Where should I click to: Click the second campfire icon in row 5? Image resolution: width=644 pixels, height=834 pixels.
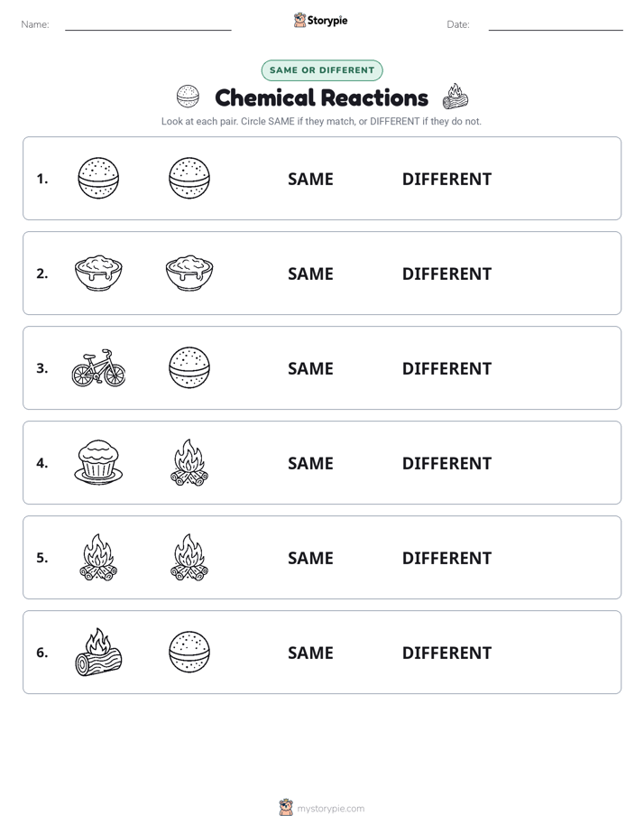click(x=189, y=558)
